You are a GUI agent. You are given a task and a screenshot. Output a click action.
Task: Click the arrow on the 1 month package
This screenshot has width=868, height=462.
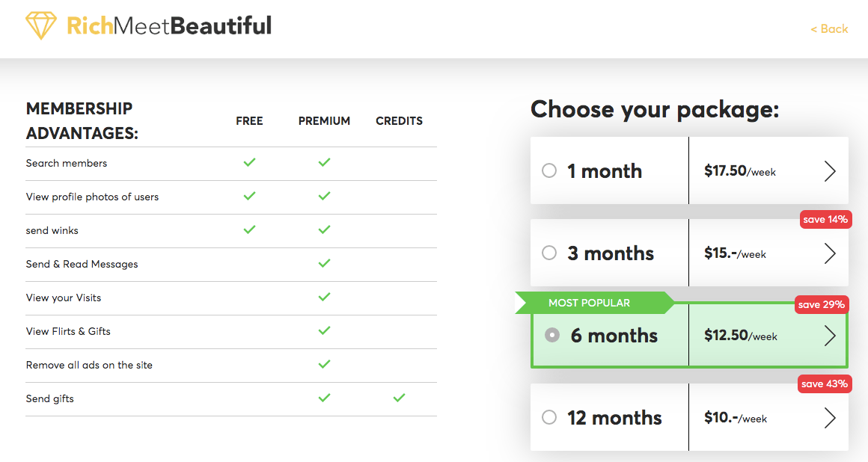(830, 170)
